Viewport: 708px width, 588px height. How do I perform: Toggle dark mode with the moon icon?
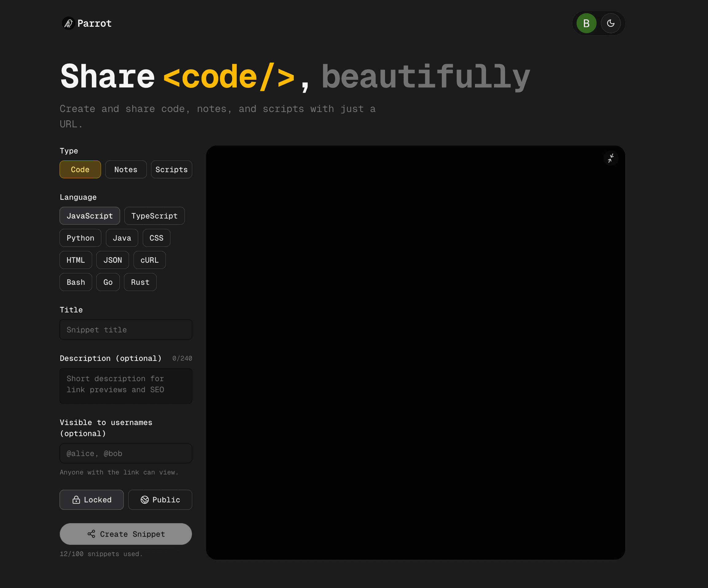pyautogui.click(x=611, y=23)
